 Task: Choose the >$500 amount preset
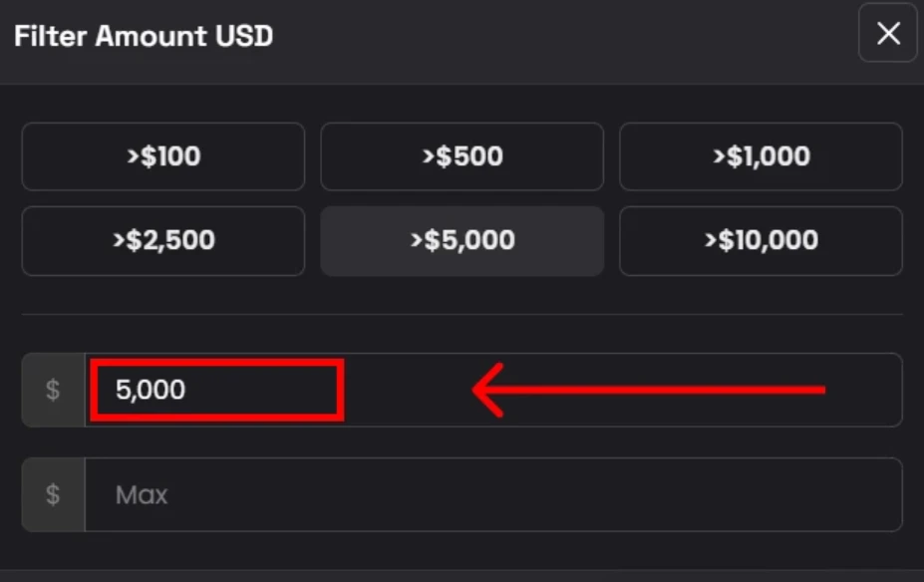pyautogui.click(x=462, y=156)
